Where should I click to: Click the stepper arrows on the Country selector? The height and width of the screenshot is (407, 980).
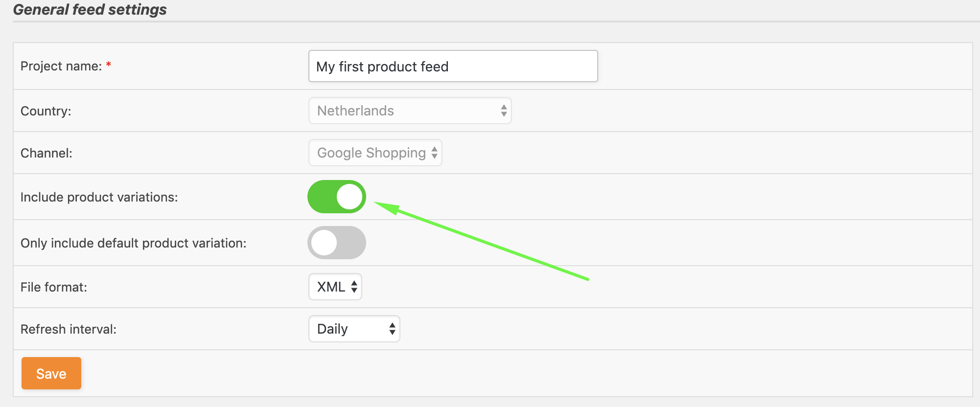click(x=504, y=111)
